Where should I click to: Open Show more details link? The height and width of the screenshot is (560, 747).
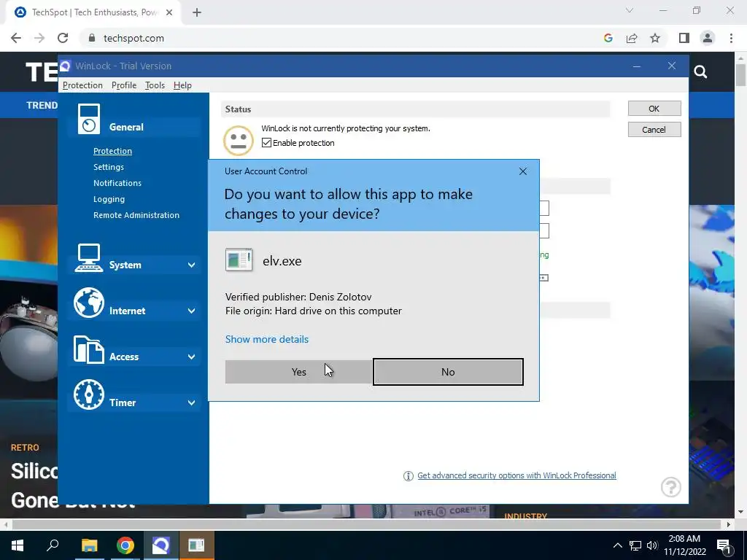click(267, 340)
